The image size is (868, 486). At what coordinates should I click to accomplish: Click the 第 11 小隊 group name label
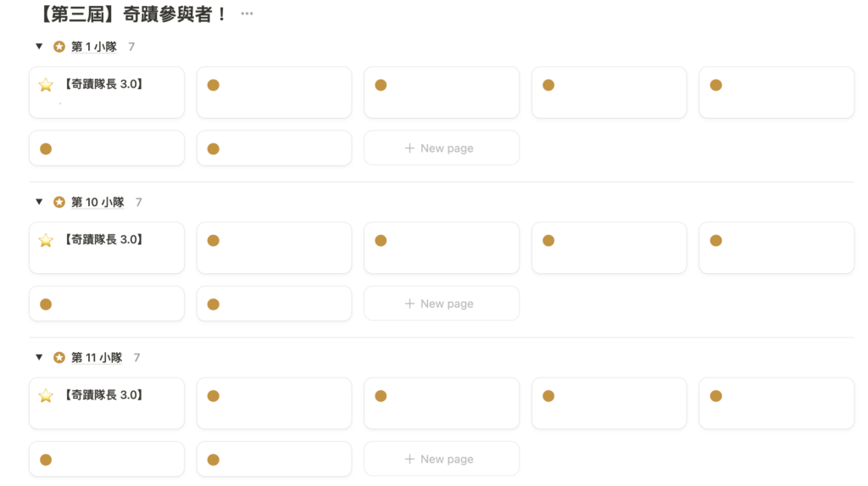(97, 358)
